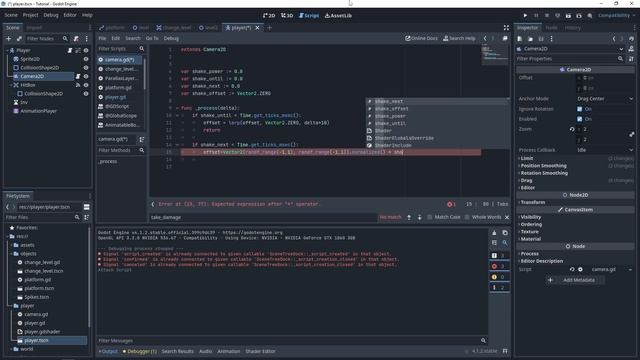The height and width of the screenshot is (360, 640).
Task: Focus the Filter Properties field
Action: pos(570,59)
